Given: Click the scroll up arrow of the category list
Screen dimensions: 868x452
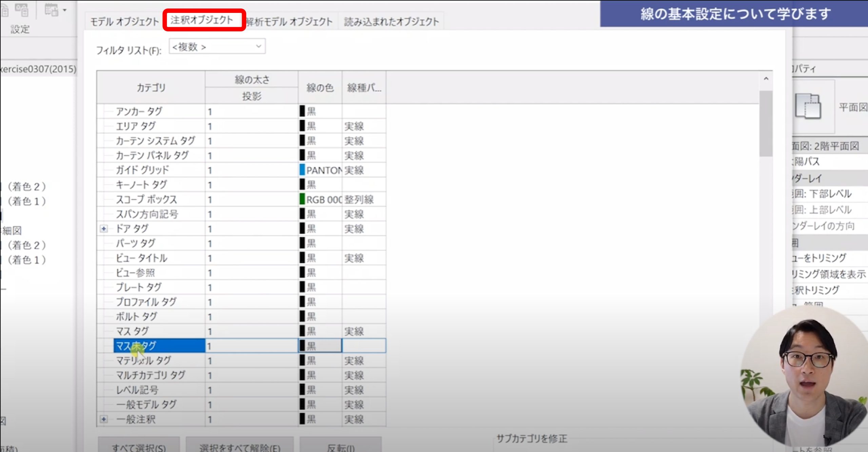Looking at the screenshot, I should click(x=766, y=79).
